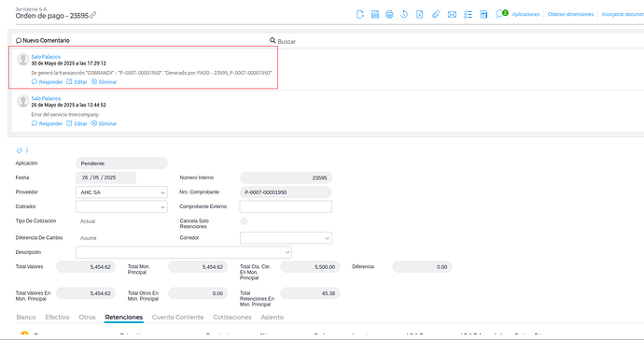Image resolution: width=644 pixels, height=340 pixels.
Task: Toggle Cancela Solo Retenciones switch
Action: pyautogui.click(x=244, y=221)
